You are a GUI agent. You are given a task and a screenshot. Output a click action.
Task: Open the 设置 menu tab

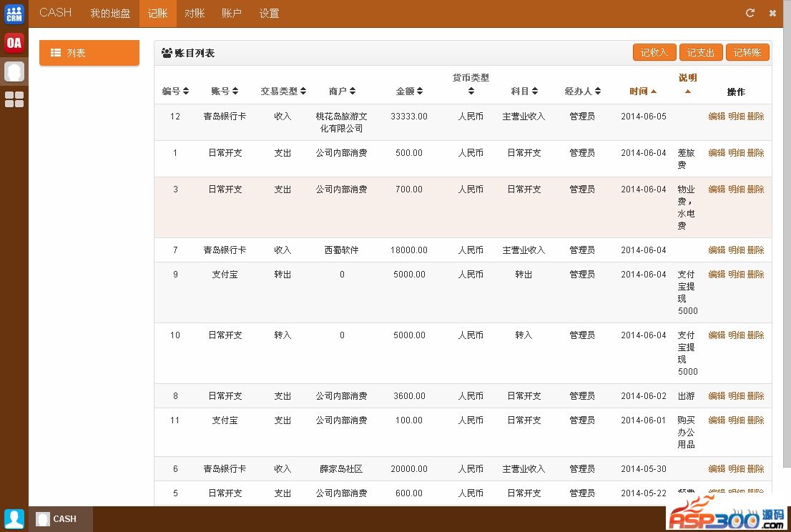[x=269, y=14]
